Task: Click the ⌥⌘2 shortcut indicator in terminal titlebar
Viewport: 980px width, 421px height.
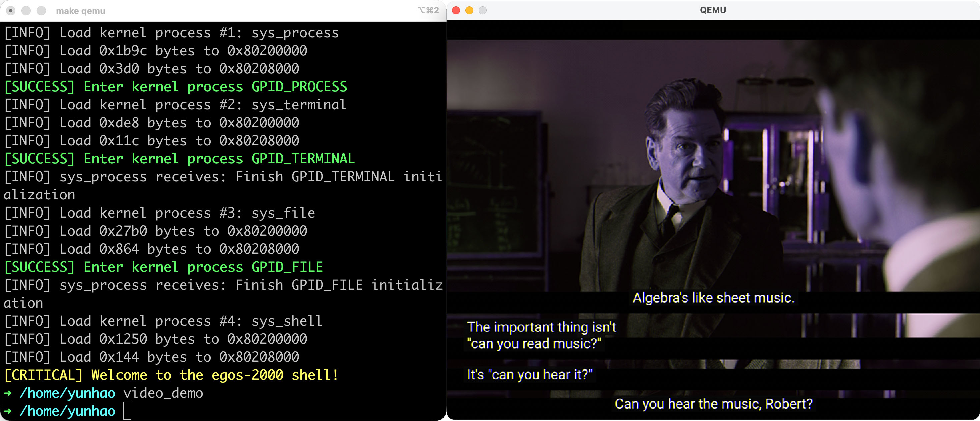Action: pos(428,11)
